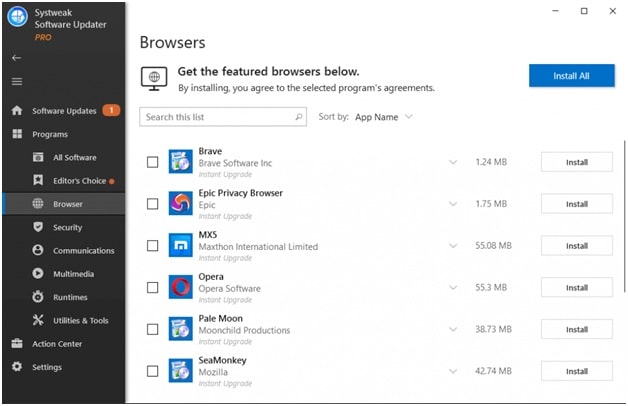Check the Opera checkbox

tap(152, 287)
